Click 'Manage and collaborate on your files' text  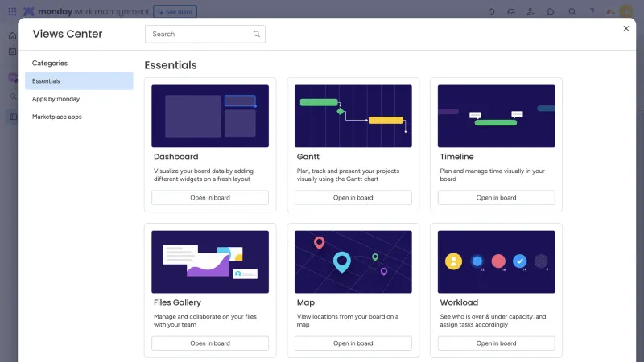pyautogui.click(x=205, y=320)
